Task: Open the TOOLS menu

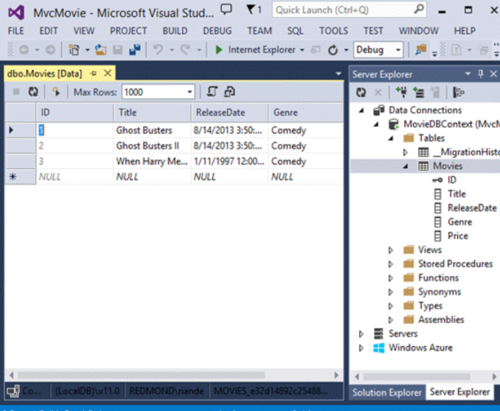Action: coord(333,31)
